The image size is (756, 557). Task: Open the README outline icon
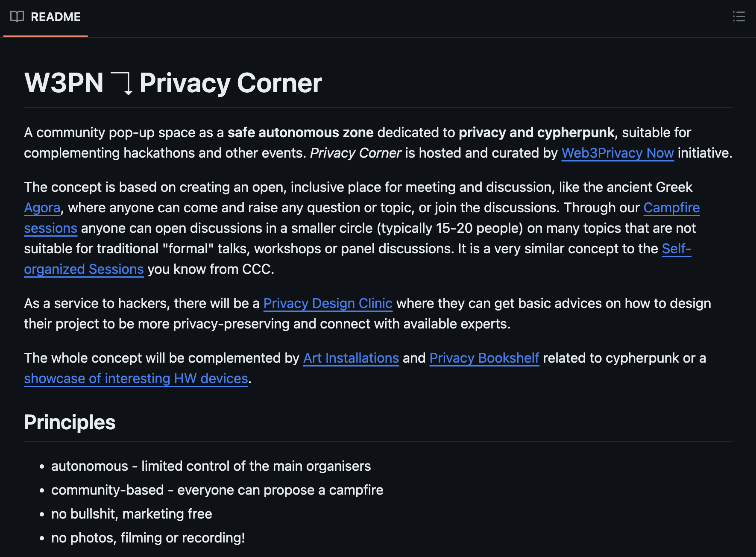pos(738,17)
